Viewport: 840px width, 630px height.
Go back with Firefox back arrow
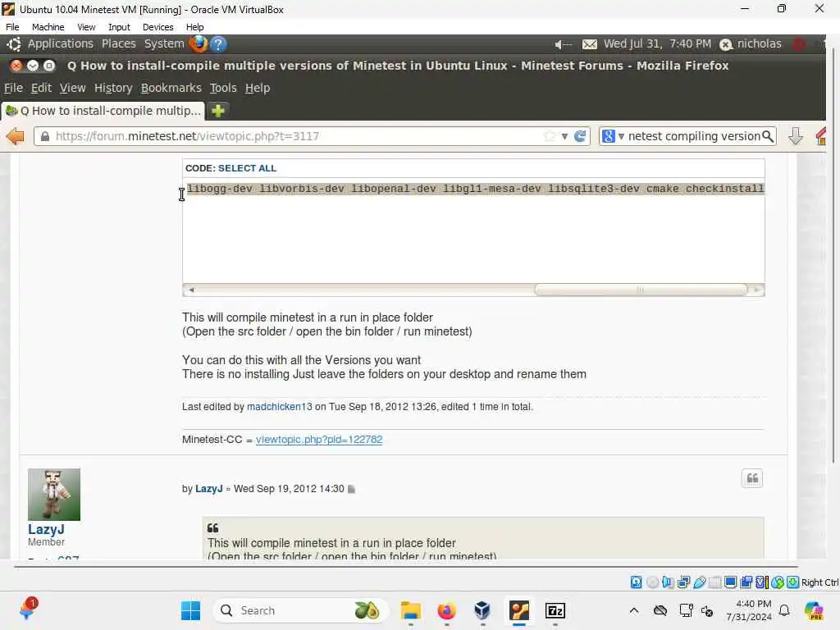15,137
